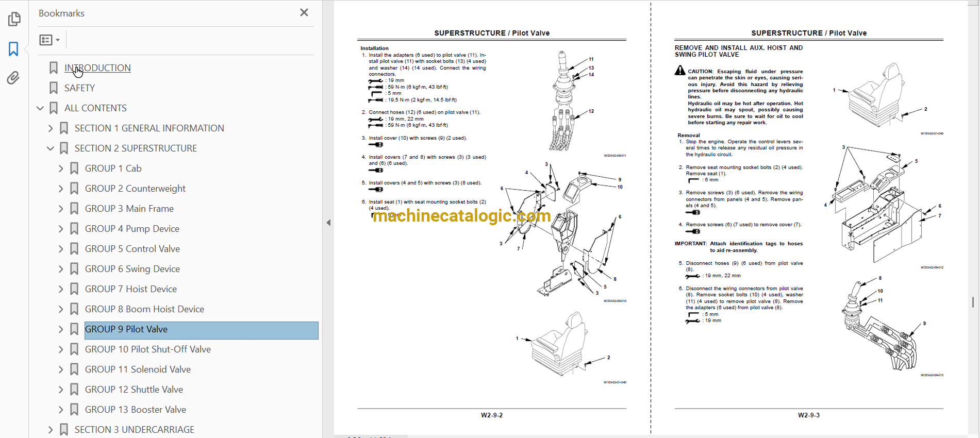Close the Bookmarks panel
The height and width of the screenshot is (438, 980).
[304, 12]
